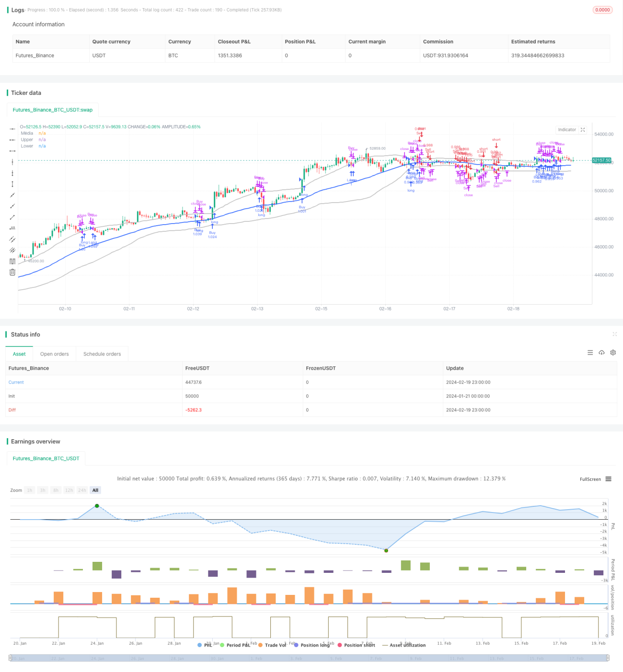This screenshot has height=672, width=623.
Task: Select the horizontal ray line drawing tool
Action: coord(12,140)
